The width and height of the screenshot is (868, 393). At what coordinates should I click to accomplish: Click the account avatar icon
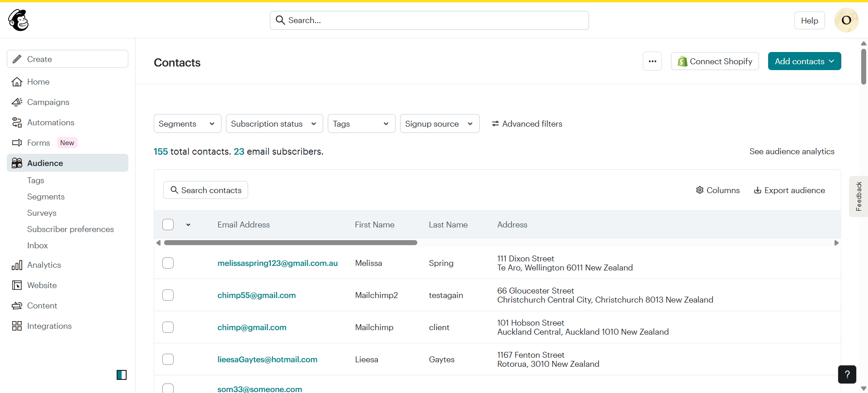click(x=846, y=20)
